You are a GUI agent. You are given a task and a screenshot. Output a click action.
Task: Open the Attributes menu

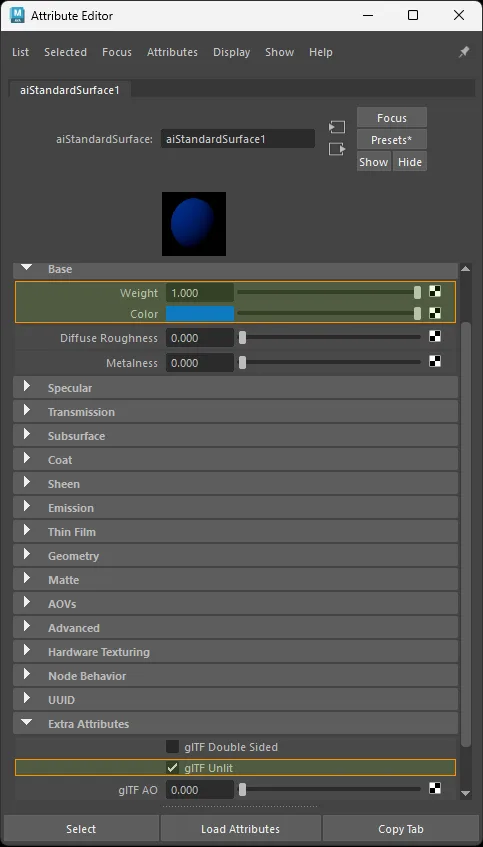pyautogui.click(x=172, y=52)
